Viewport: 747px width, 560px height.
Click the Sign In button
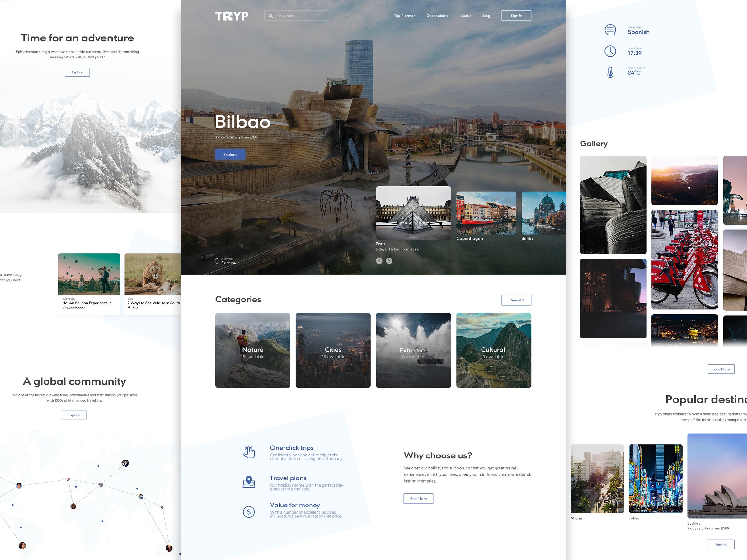[516, 15]
